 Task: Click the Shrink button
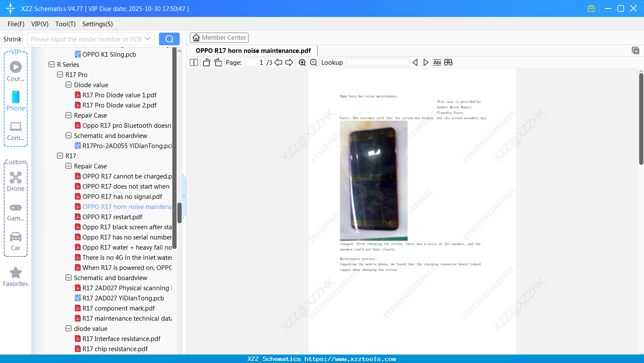click(x=13, y=39)
